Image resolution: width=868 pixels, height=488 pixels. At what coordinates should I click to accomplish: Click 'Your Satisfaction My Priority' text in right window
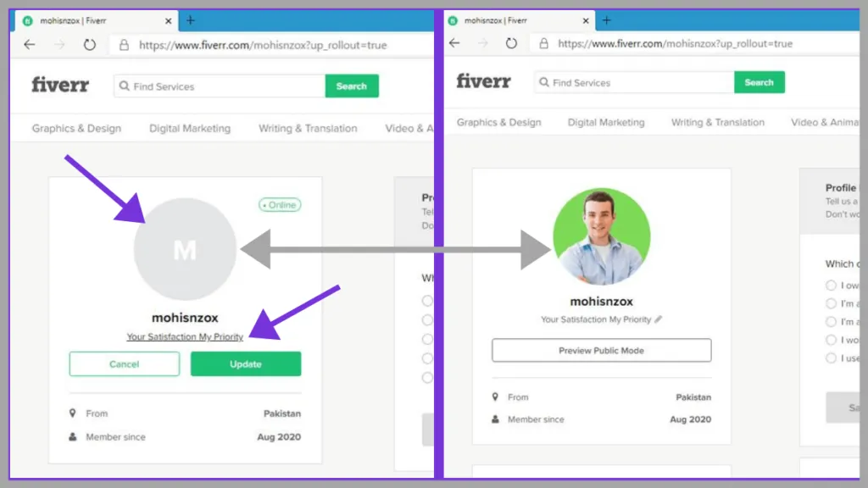click(x=596, y=319)
